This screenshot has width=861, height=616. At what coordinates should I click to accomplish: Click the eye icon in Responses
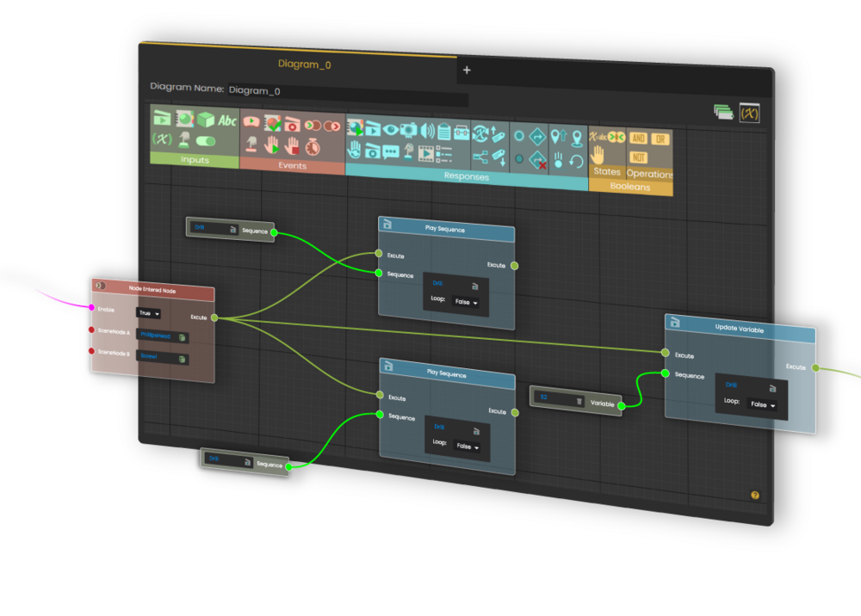coord(392,128)
